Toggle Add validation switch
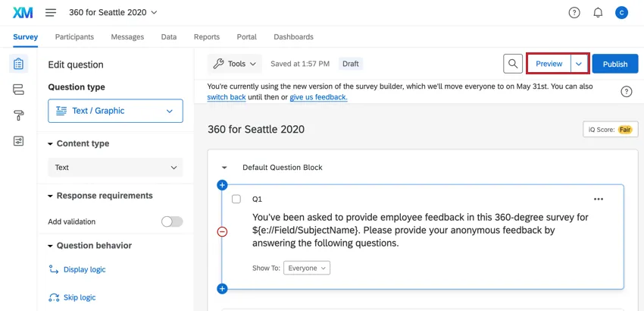The width and height of the screenshot is (644, 311). 172,221
